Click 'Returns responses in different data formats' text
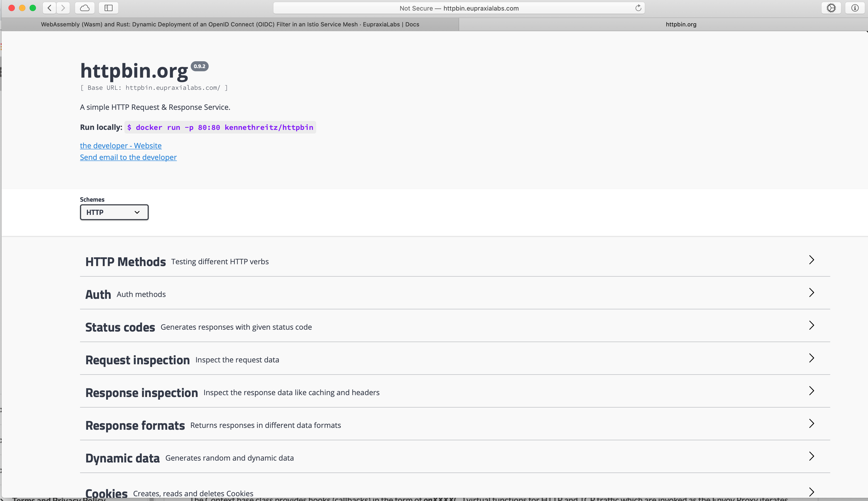The height and width of the screenshot is (501, 868). coord(265,425)
